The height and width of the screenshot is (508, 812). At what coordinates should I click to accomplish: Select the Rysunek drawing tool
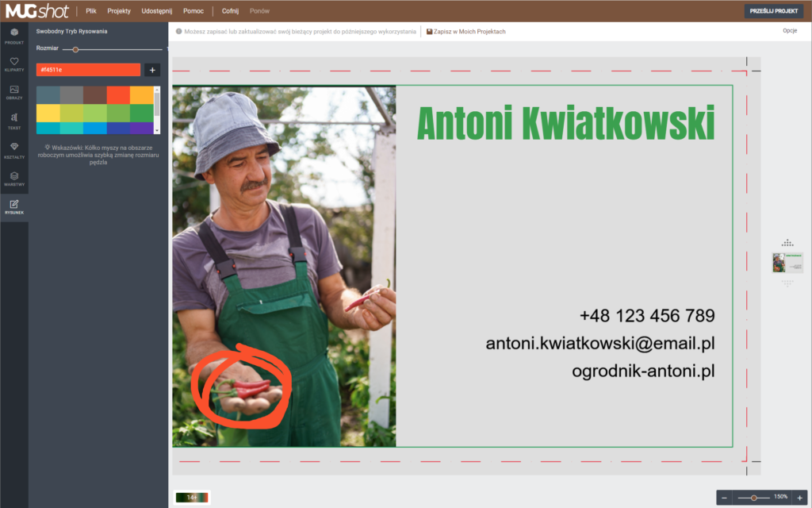coord(14,207)
